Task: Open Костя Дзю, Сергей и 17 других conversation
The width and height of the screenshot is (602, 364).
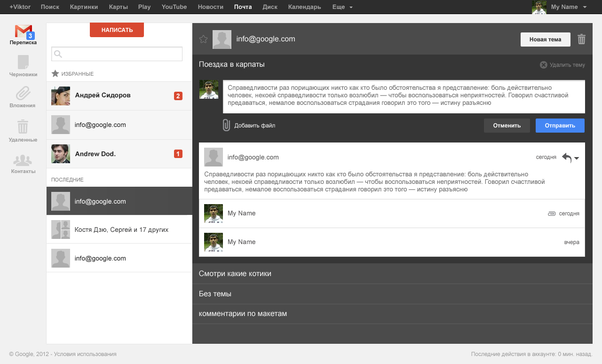Action: click(119, 230)
